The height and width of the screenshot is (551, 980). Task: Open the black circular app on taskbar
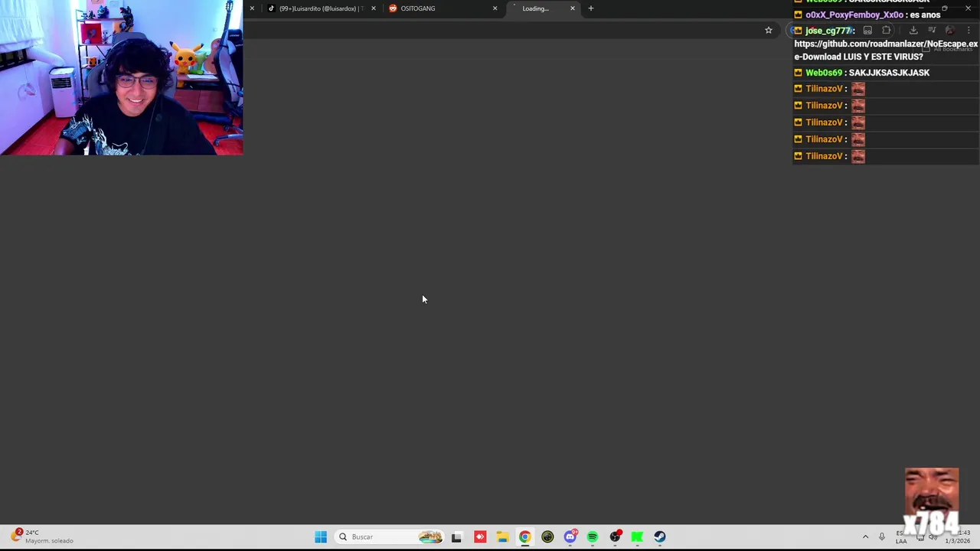[x=547, y=536]
